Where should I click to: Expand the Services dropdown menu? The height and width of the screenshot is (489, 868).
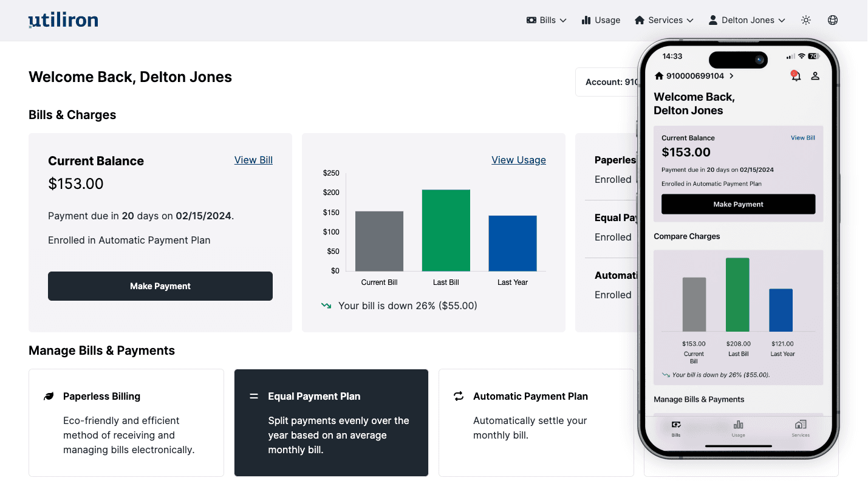coord(664,20)
